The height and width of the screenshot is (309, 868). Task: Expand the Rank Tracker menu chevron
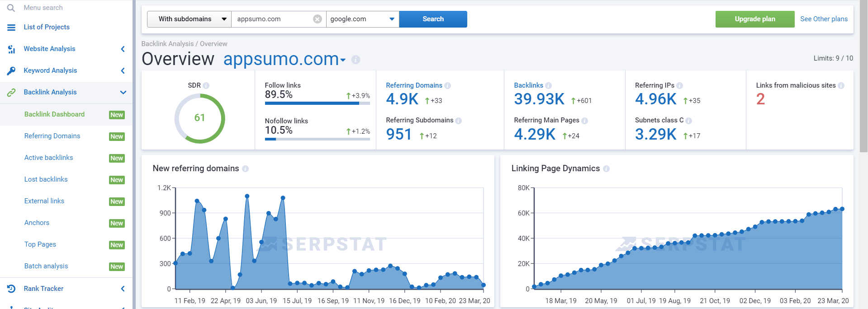[123, 289]
